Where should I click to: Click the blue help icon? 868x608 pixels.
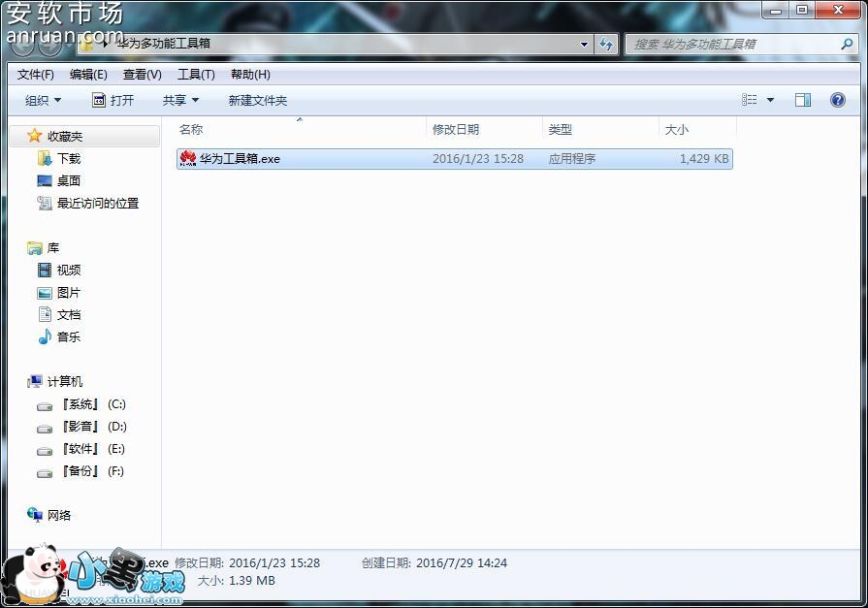point(838,100)
